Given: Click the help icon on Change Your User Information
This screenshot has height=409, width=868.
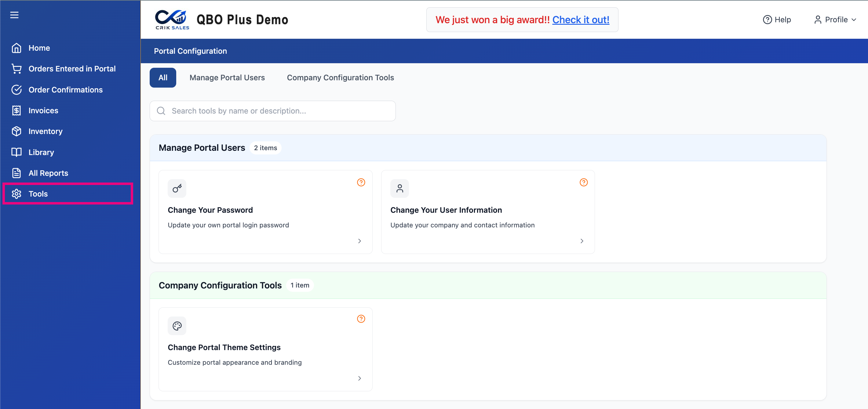Looking at the screenshot, I should coord(584,183).
